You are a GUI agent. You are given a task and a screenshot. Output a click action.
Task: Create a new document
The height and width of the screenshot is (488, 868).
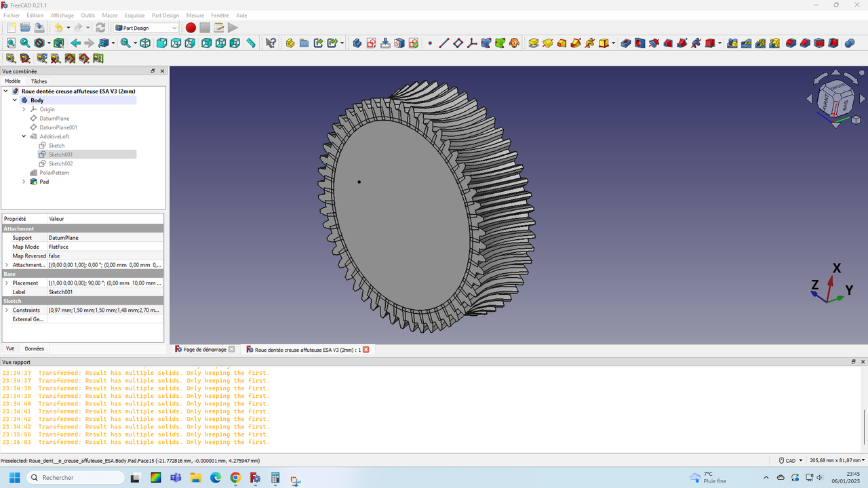pyautogui.click(x=11, y=28)
